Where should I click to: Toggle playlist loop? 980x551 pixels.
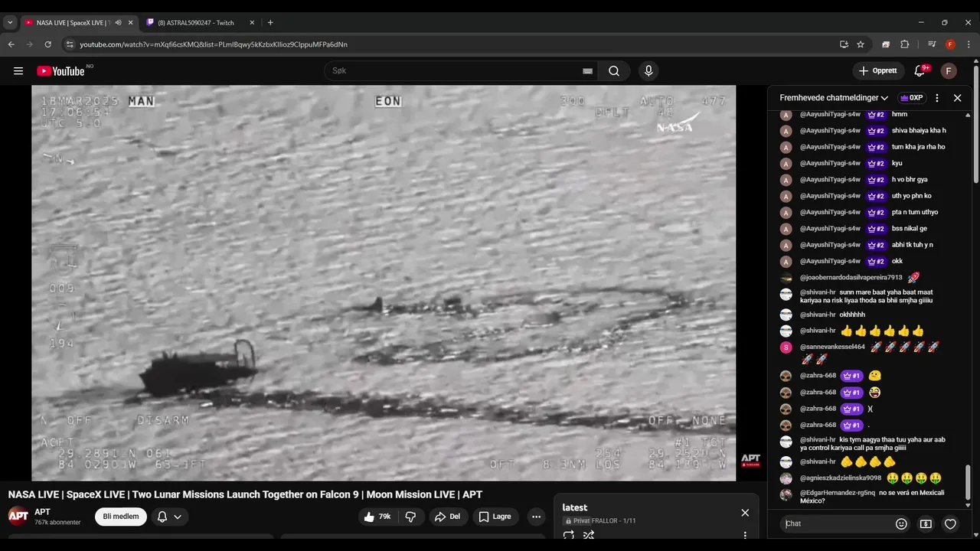click(x=568, y=536)
